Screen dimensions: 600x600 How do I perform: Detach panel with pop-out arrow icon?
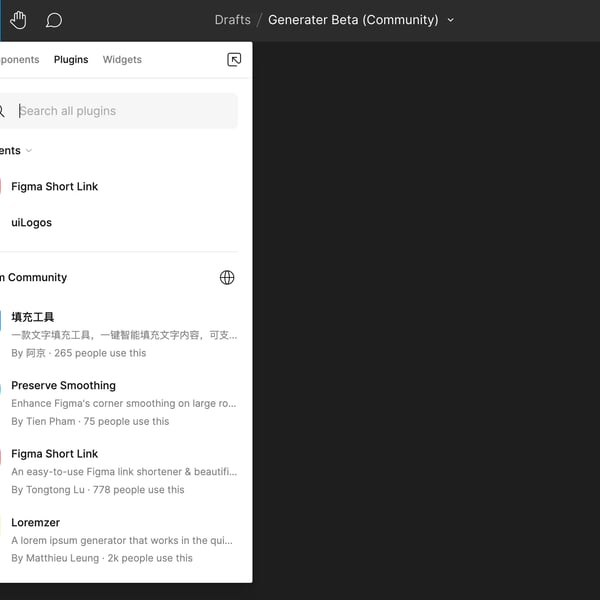tap(234, 59)
